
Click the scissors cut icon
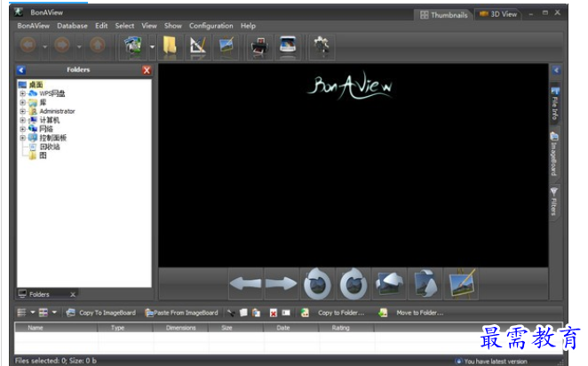pos(231,313)
